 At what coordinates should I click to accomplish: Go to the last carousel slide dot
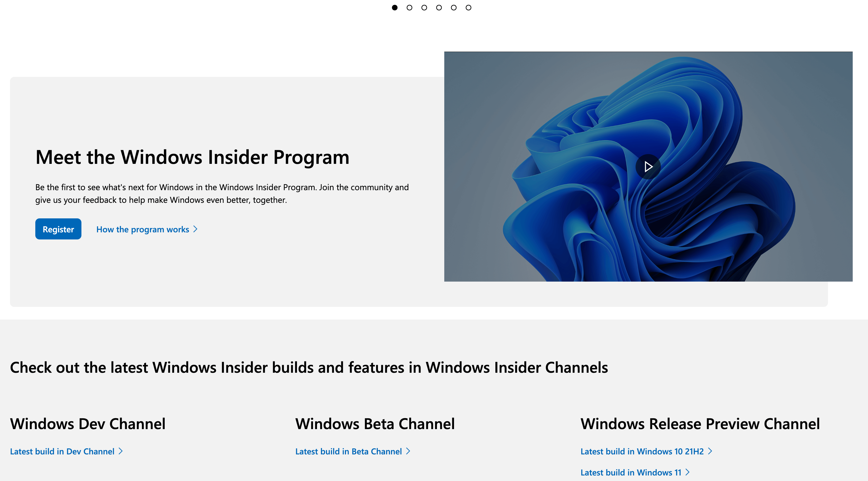pyautogui.click(x=468, y=7)
